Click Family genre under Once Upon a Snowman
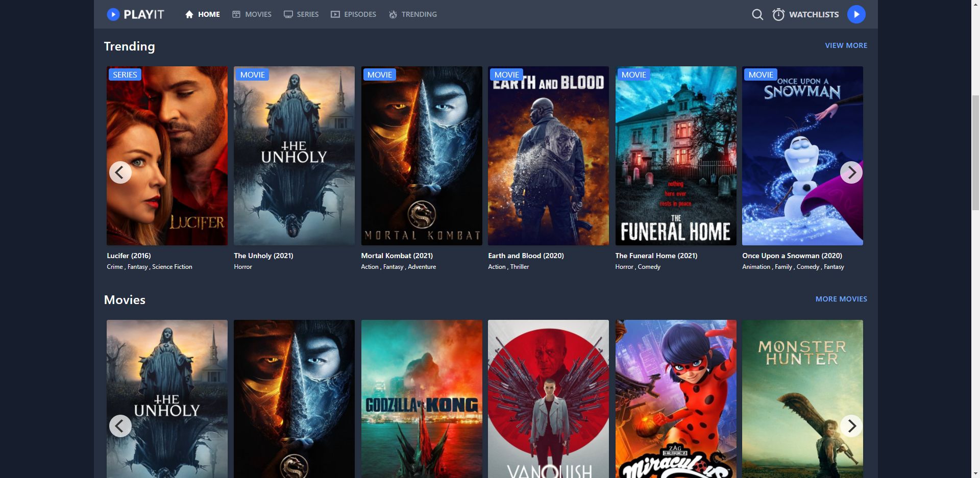Viewport: 980px width, 478px height. [x=783, y=267]
